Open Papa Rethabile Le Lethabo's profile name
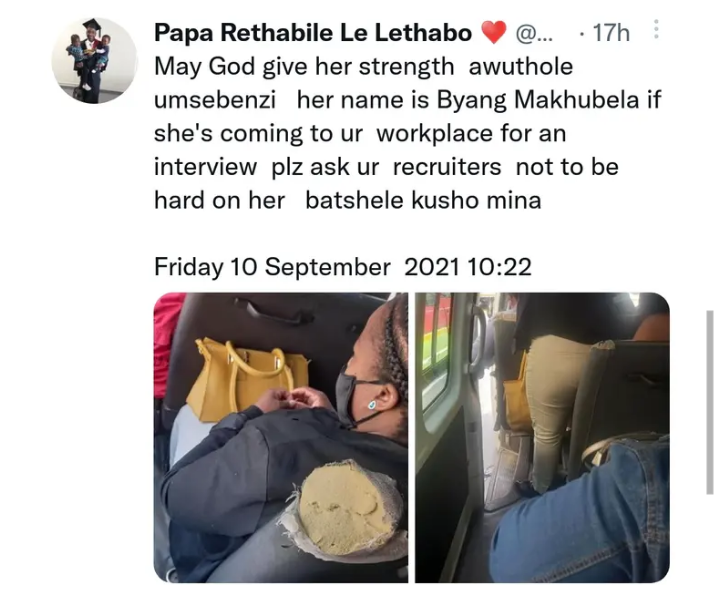This screenshot has height=594, width=720. (x=313, y=33)
